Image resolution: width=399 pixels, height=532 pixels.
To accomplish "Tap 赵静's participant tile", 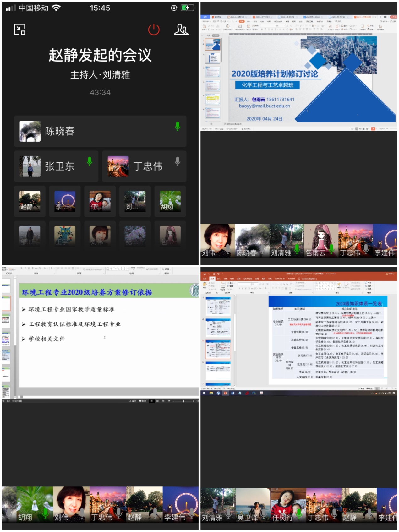I will (30, 201).
